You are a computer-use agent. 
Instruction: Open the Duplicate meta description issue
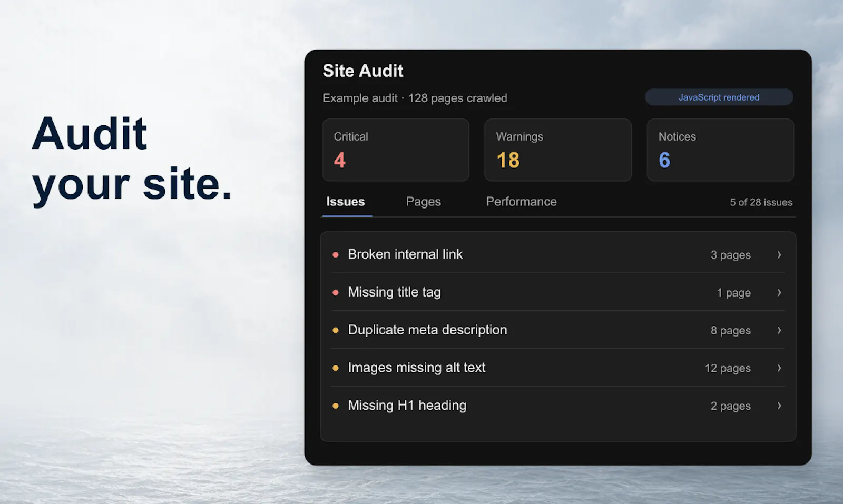pyautogui.click(x=558, y=330)
